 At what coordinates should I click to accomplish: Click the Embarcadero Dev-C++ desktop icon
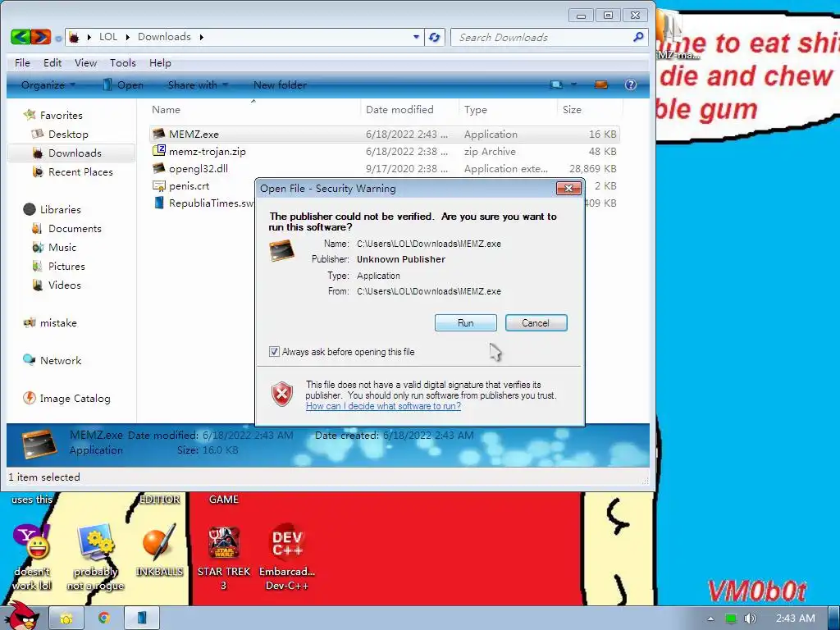[287, 542]
